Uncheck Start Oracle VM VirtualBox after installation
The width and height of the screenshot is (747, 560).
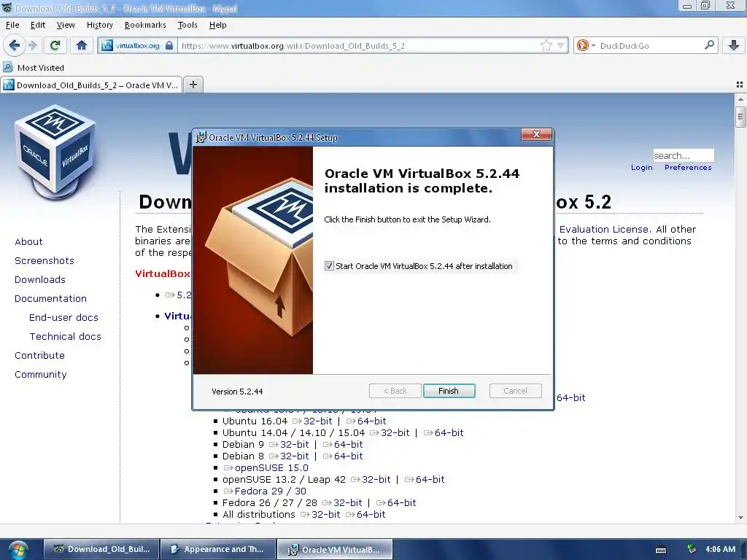(x=329, y=265)
